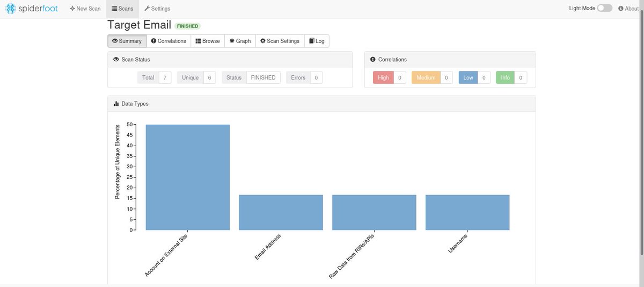Open the Scans list
The image size is (644, 287).
pos(122,9)
